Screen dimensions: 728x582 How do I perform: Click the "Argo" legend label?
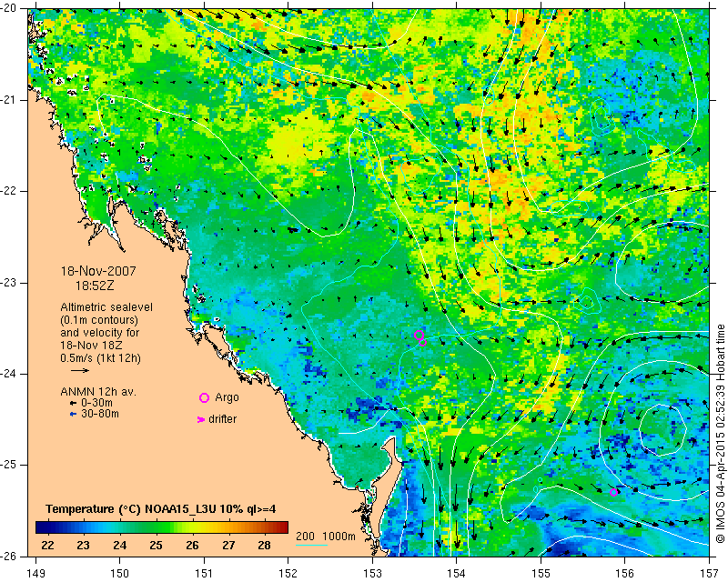point(227,397)
